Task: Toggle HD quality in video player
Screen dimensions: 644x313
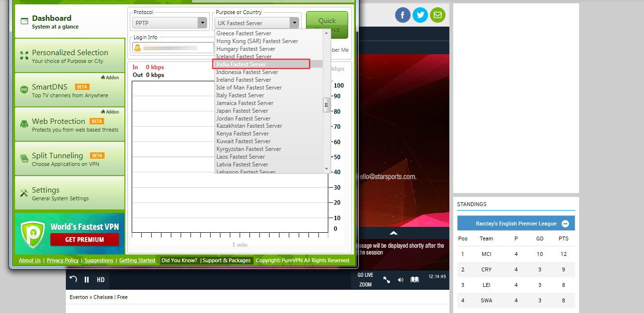Action: point(101,280)
